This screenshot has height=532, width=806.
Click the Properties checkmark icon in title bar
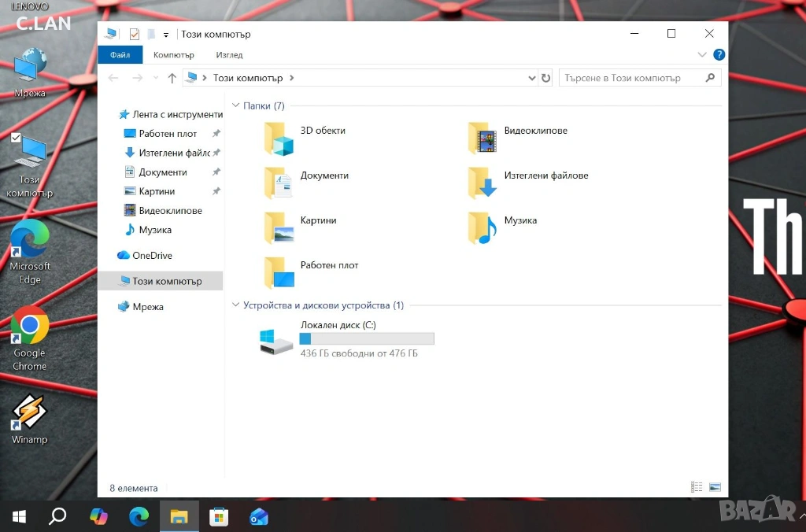tap(134, 34)
